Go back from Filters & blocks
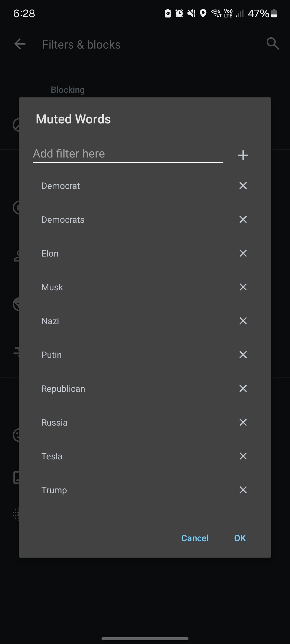The width and height of the screenshot is (290, 644). click(20, 44)
